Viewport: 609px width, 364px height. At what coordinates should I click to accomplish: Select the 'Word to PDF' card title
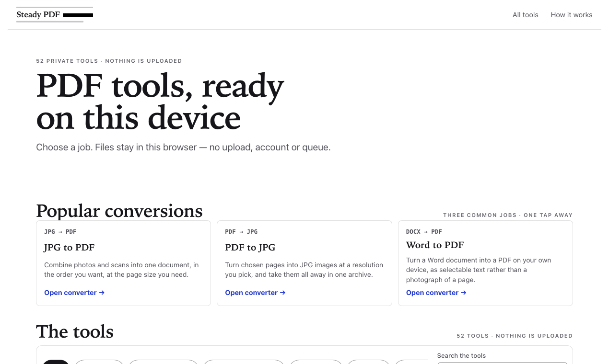point(435,245)
